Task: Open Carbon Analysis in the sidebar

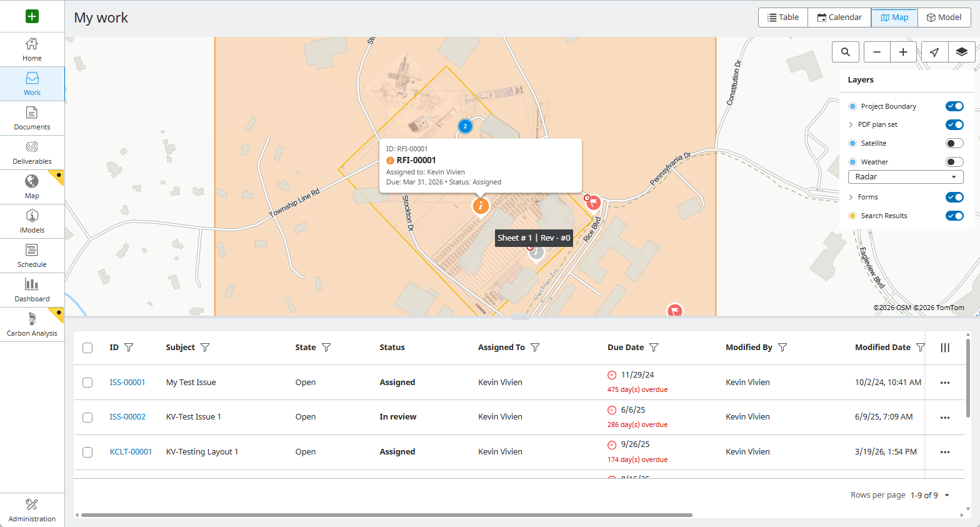Action: pos(32,324)
